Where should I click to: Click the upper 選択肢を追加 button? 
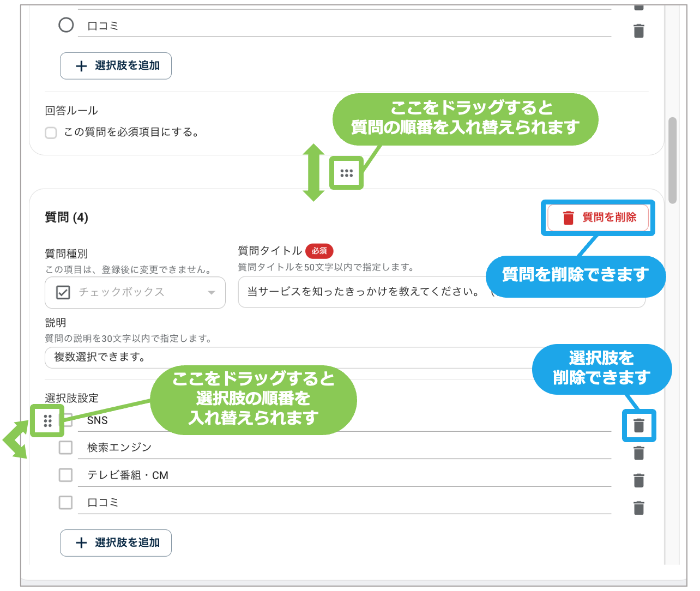116,66
